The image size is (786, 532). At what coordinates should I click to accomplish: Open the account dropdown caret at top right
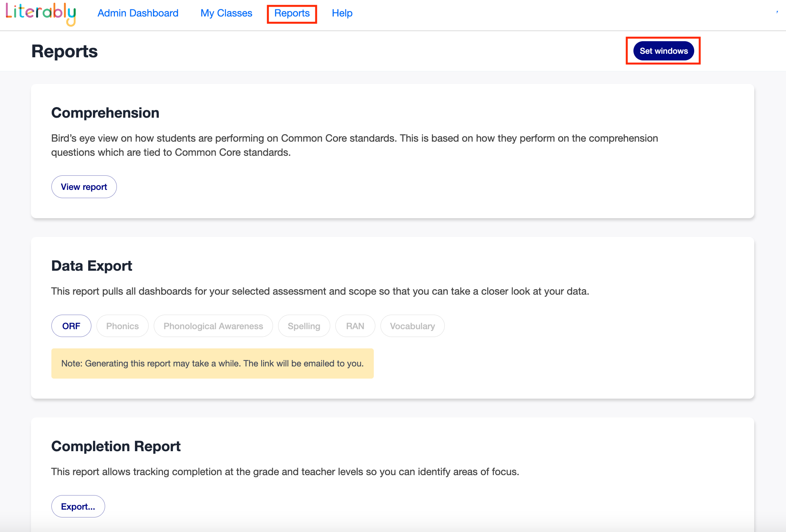(777, 13)
